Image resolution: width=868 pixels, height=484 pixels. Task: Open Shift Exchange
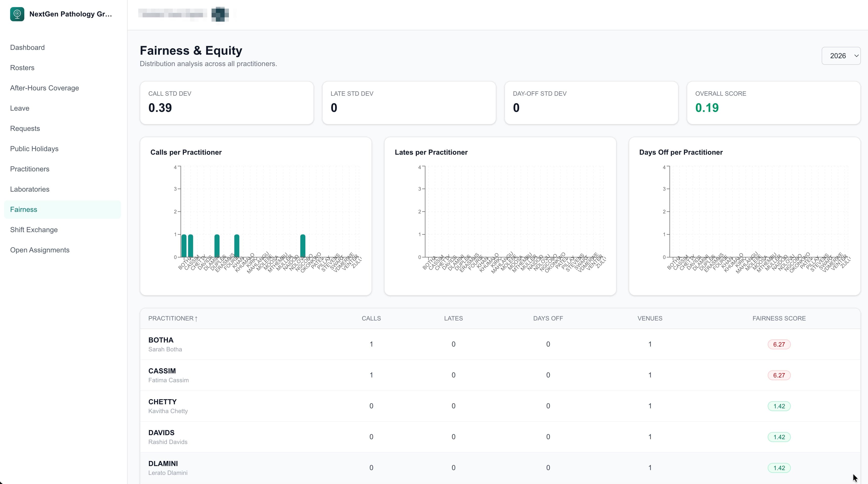pyautogui.click(x=34, y=229)
